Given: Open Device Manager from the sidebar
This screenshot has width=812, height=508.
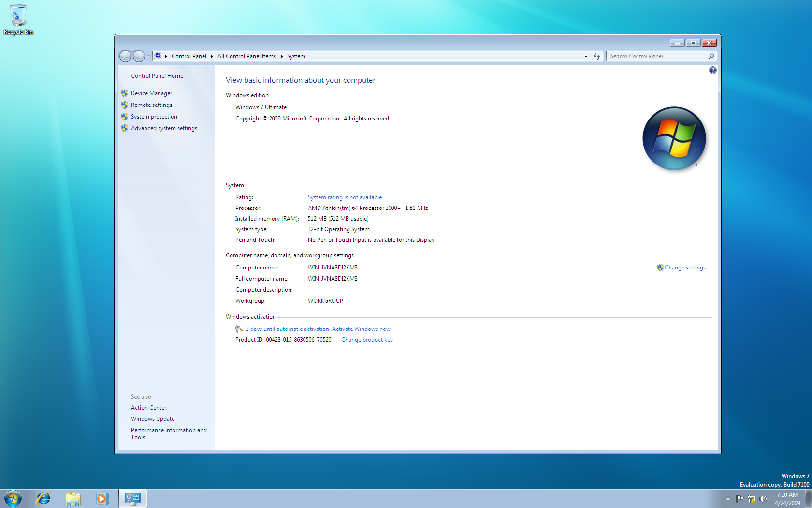Looking at the screenshot, I should point(151,93).
